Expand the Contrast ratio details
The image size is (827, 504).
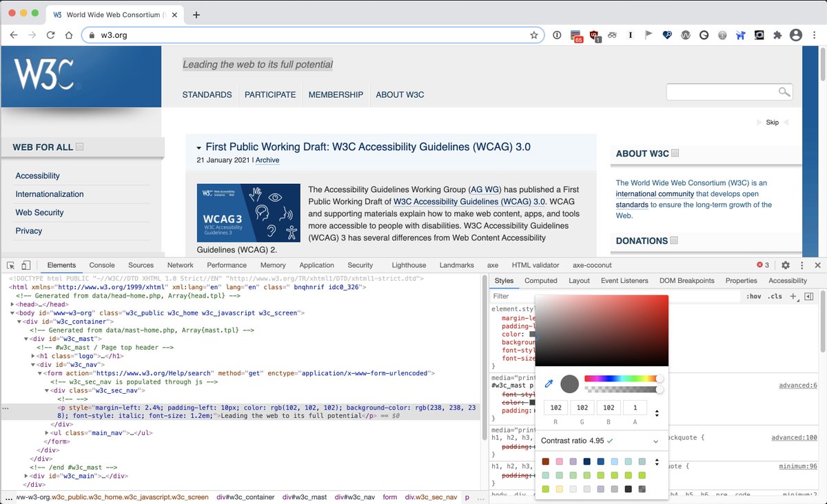(655, 441)
